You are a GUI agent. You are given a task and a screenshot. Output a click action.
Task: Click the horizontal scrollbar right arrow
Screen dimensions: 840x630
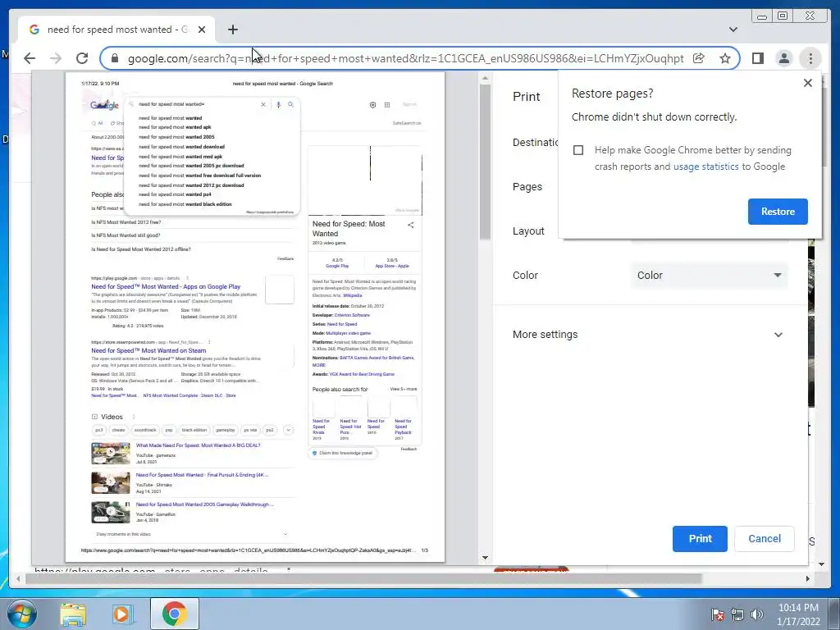[808, 578]
